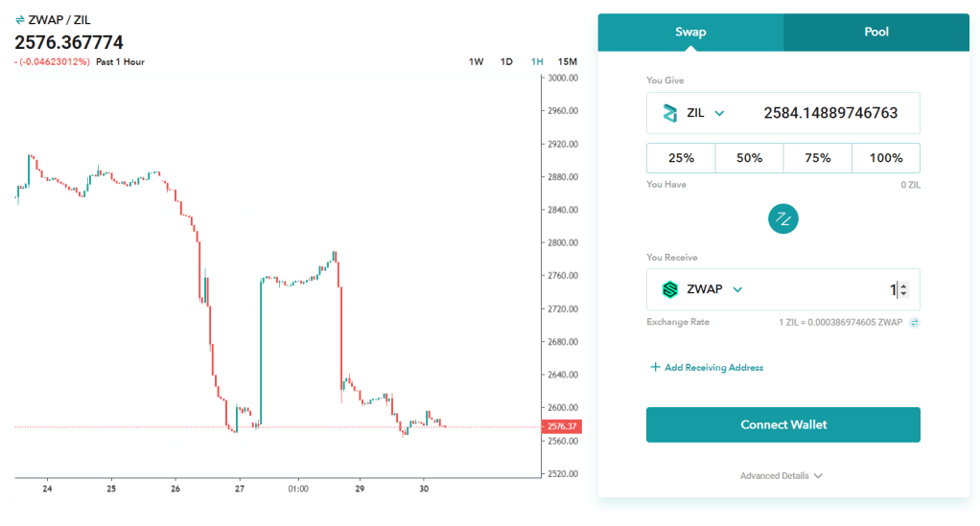Viewport: 980px width, 526px height.
Task: Increase ZWAP amount with up stepper arrow
Action: [903, 286]
